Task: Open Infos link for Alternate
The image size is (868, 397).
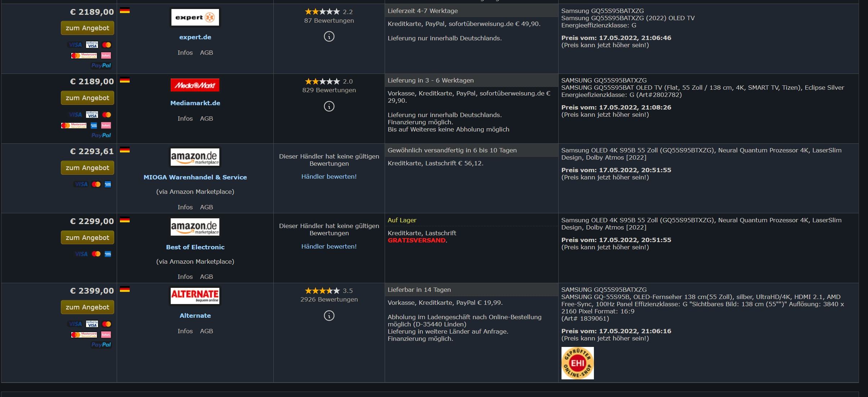Action: click(185, 331)
